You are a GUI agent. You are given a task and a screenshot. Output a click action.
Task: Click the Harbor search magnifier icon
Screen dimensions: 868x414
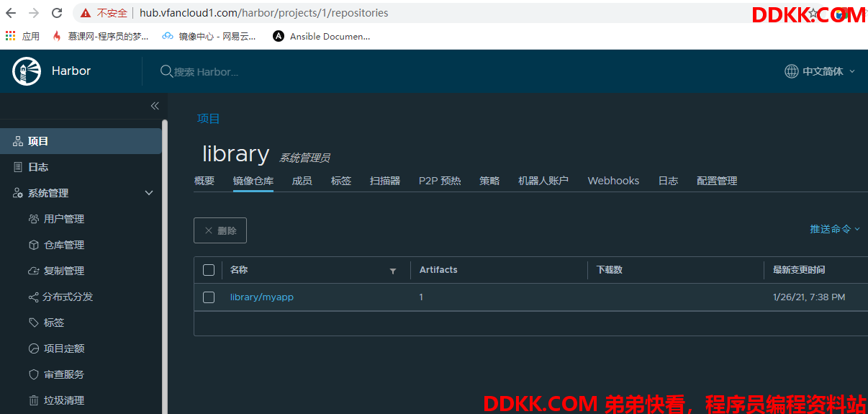[x=166, y=71]
